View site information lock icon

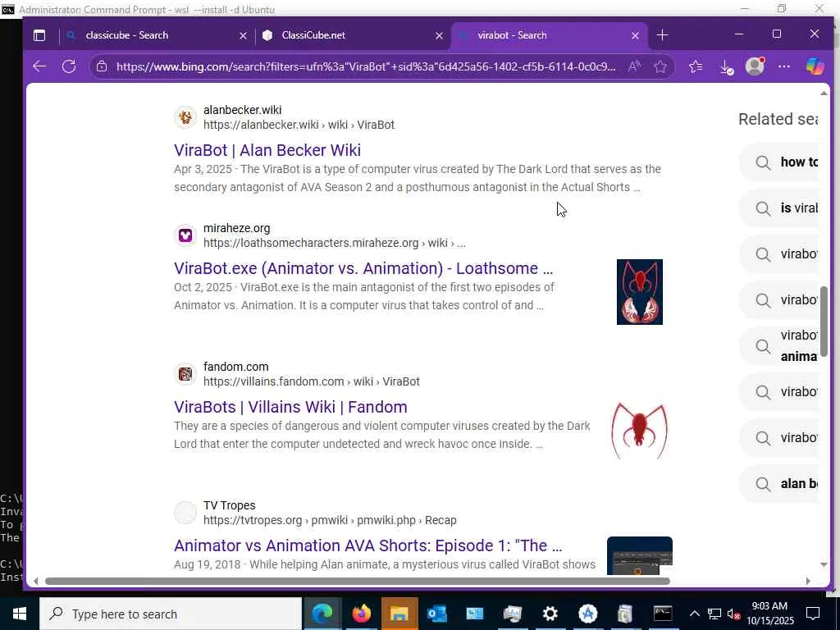click(x=102, y=66)
